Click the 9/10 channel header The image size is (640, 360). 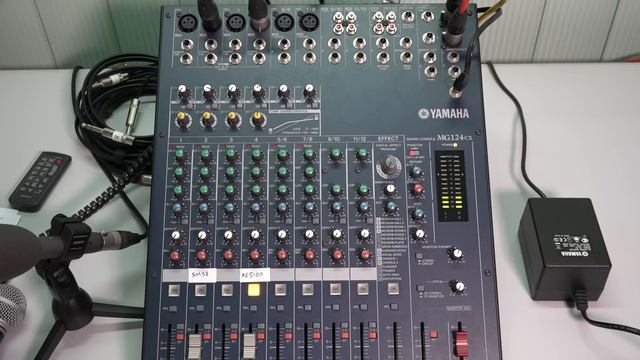pos(334,139)
